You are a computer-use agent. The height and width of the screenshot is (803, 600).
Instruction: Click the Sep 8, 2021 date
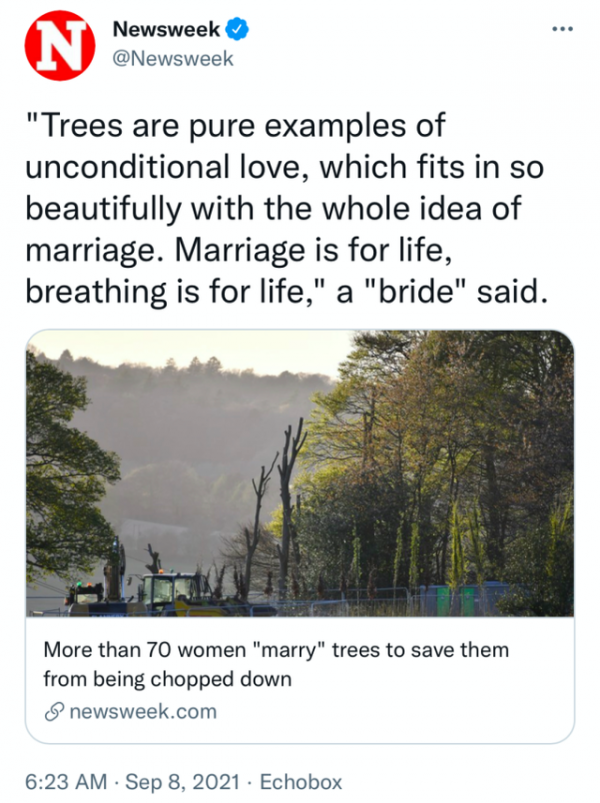[x=183, y=782]
